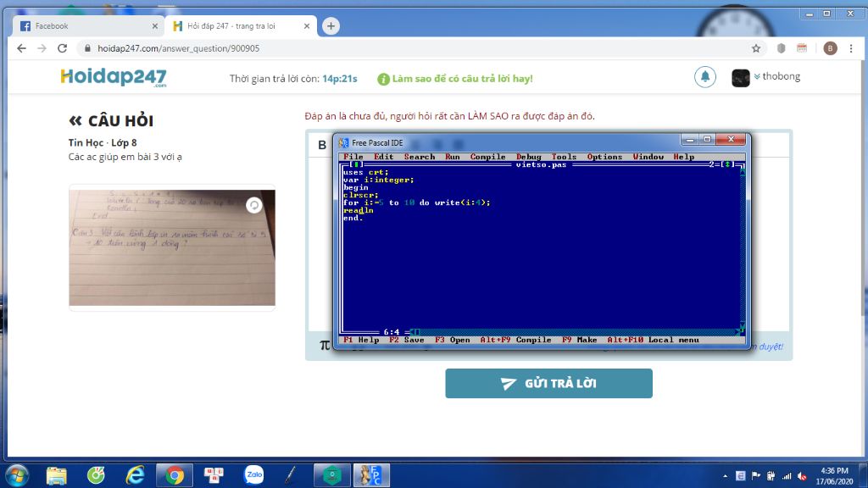Switch to Chrome in the taskbar
868x488 pixels.
[x=175, y=475]
